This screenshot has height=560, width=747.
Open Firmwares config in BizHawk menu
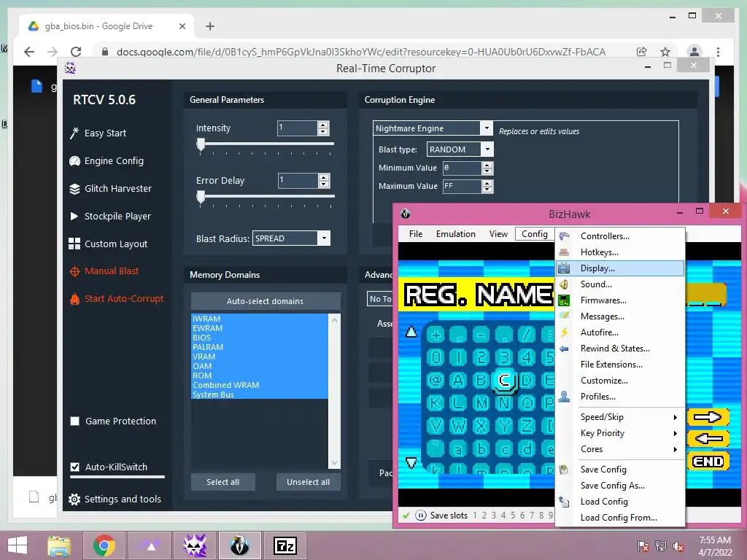[x=620, y=300]
